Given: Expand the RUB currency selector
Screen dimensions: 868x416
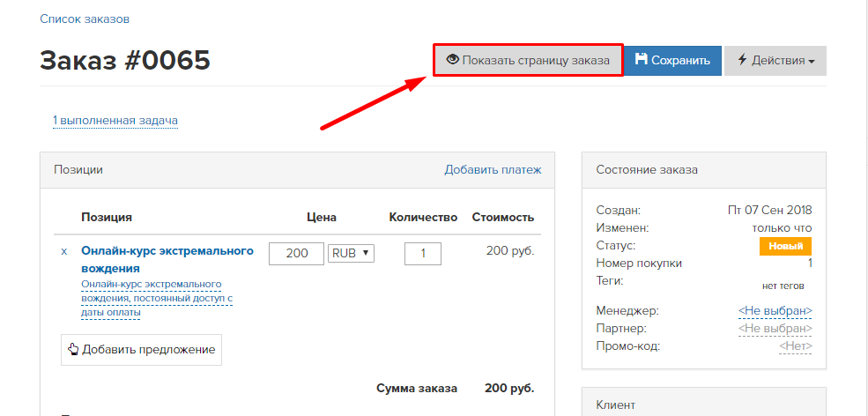Looking at the screenshot, I should [352, 254].
